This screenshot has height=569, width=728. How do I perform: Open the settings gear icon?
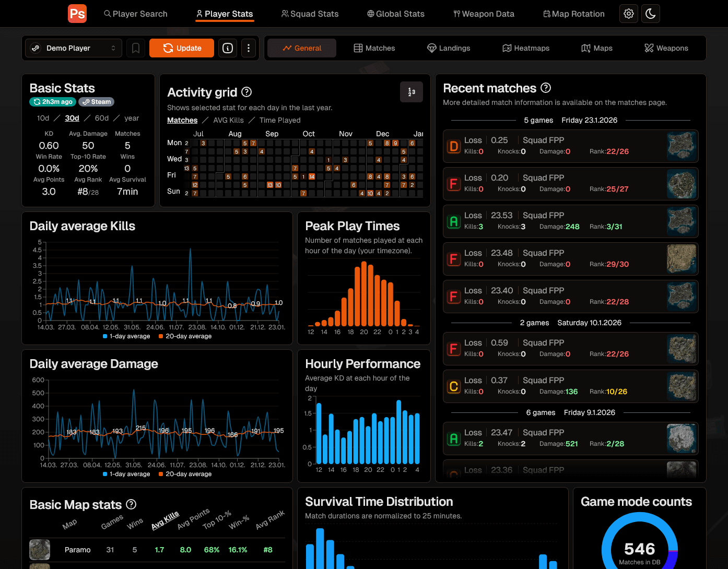click(x=629, y=14)
